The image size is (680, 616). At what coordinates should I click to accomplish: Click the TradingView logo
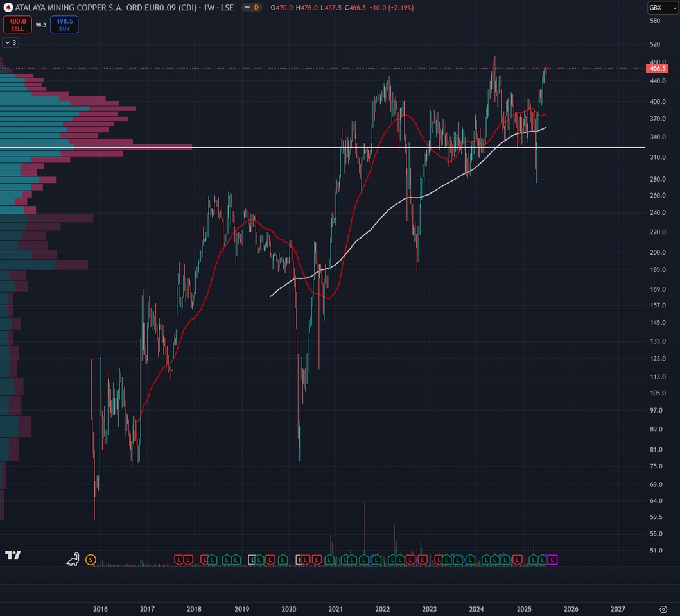pos(13,555)
